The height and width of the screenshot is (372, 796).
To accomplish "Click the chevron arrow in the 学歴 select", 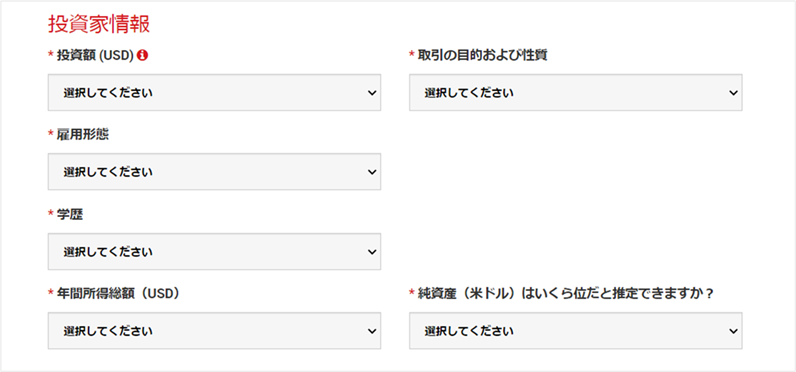I will [372, 252].
